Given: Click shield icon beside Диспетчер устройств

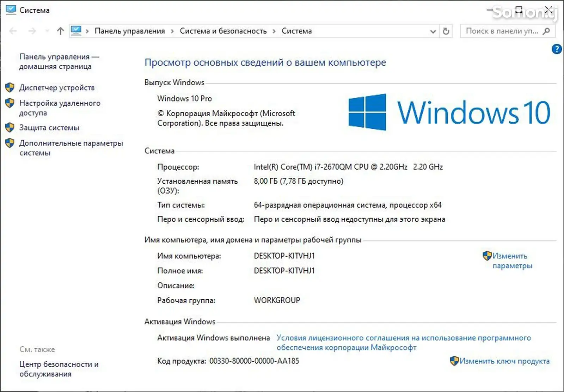Looking at the screenshot, I should tap(10, 87).
